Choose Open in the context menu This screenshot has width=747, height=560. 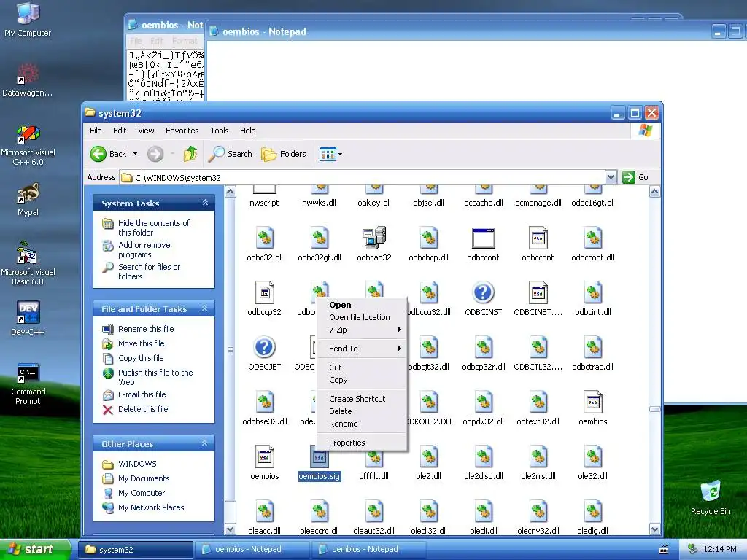point(362,305)
